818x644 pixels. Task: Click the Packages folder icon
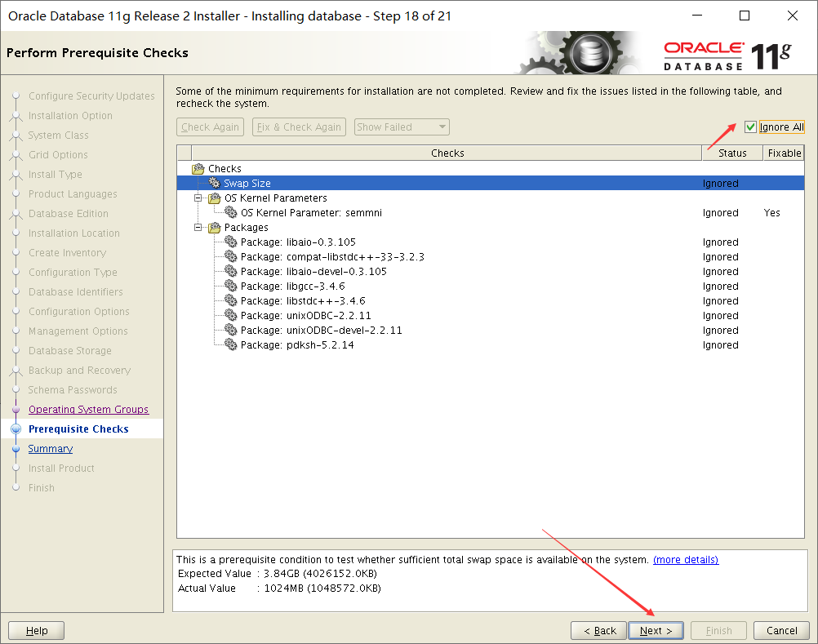tap(215, 228)
